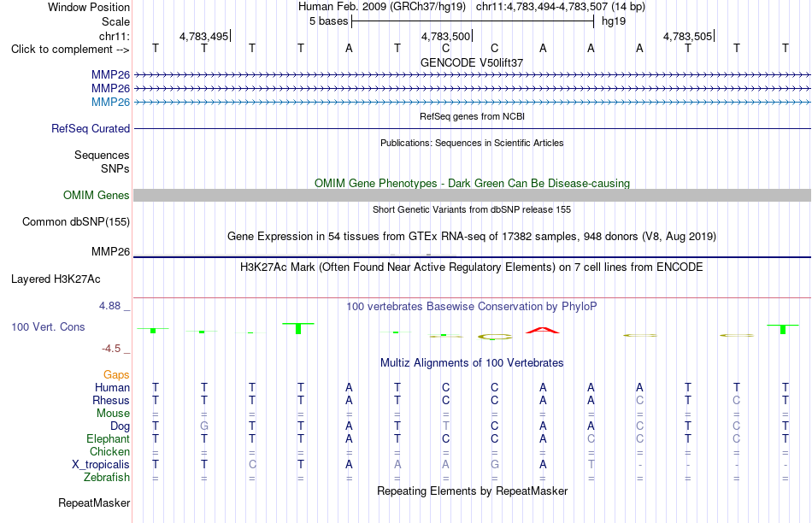Select the Mouse alignment row label
Viewport: 812px width, 523px height.
[113, 414]
